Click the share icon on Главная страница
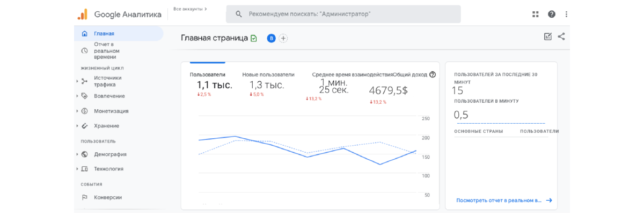 point(561,37)
